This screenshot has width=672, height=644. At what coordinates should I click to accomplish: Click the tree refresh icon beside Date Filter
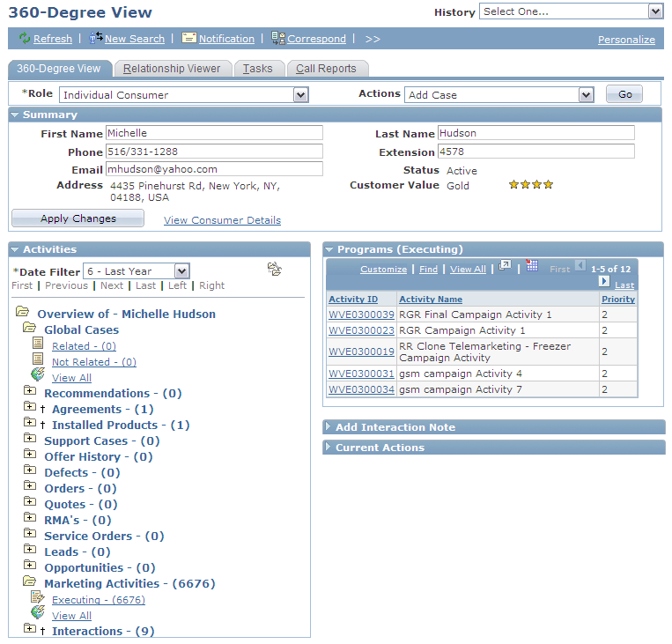(x=274, y=269)
